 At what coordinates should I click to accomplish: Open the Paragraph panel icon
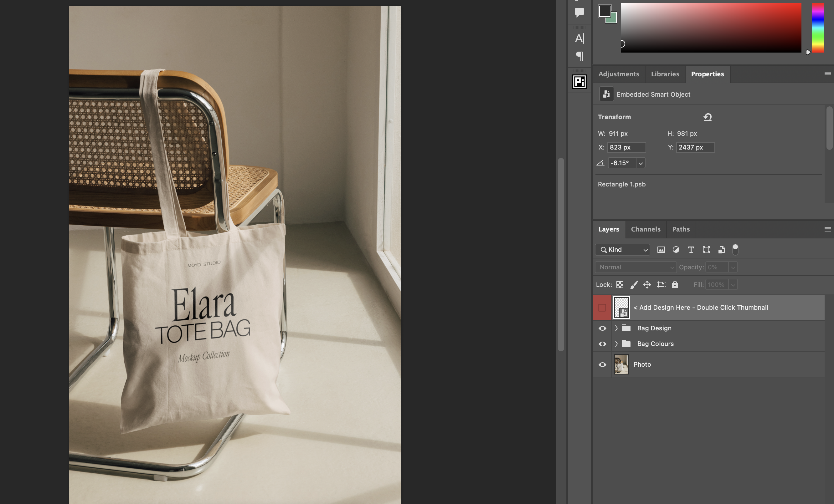click(x=579, y=56)
